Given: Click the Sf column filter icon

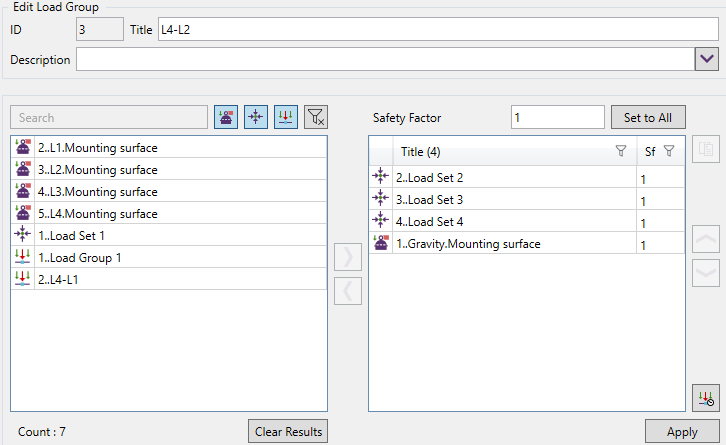Looking at the screenshot, I should point(669,152).
